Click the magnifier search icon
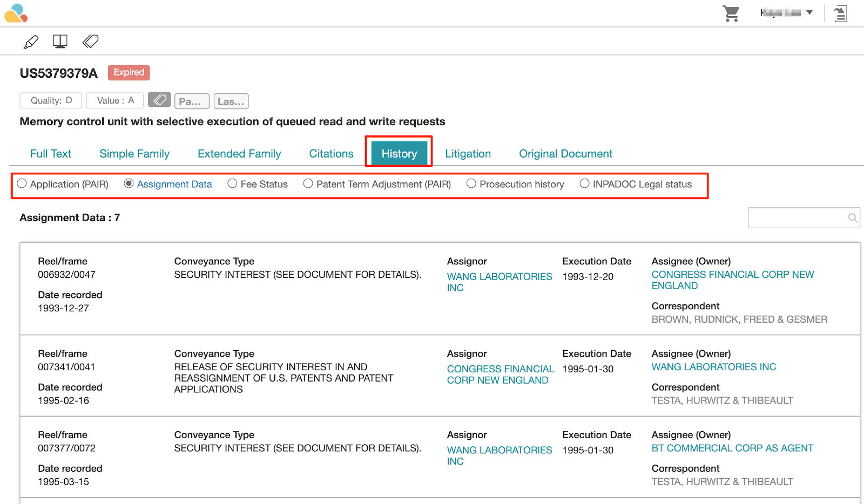The image size is (864, 504). 853,218
